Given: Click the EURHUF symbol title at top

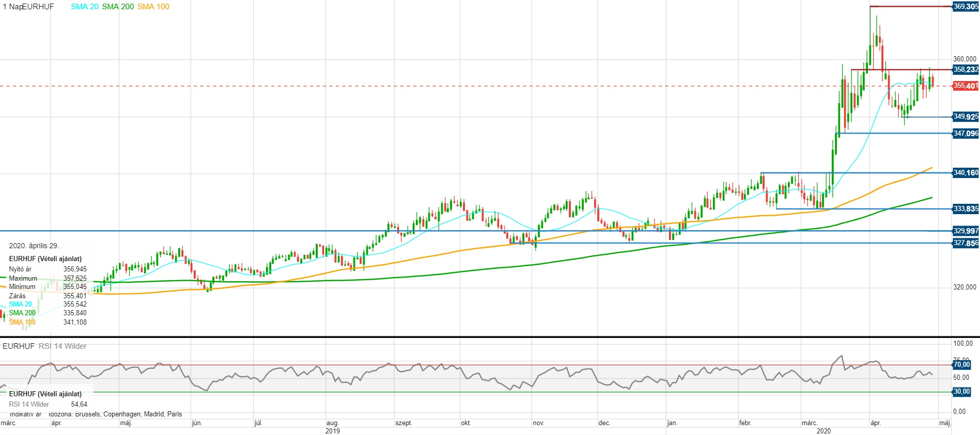Looking at the screenshot, I should pyautogui.click(x=38, y=7).
